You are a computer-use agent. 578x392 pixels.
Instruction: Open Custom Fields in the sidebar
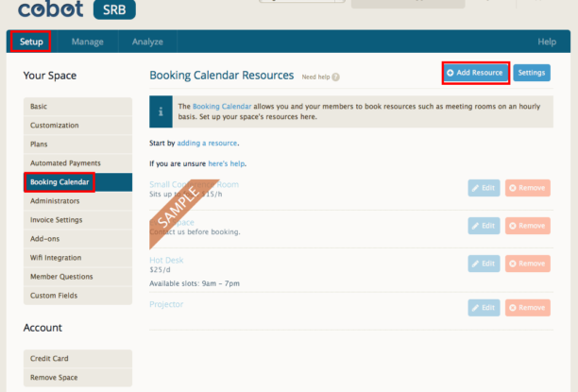[x=77, y=296]
